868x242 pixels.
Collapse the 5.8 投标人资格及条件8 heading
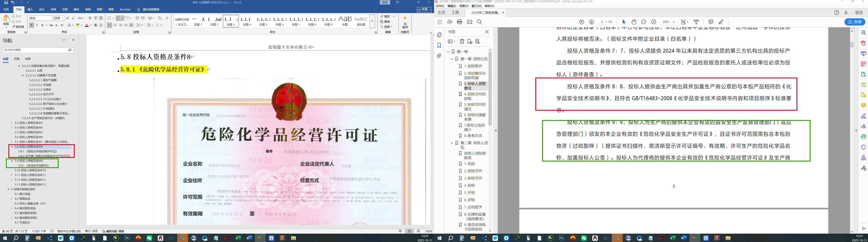point(12,147)
